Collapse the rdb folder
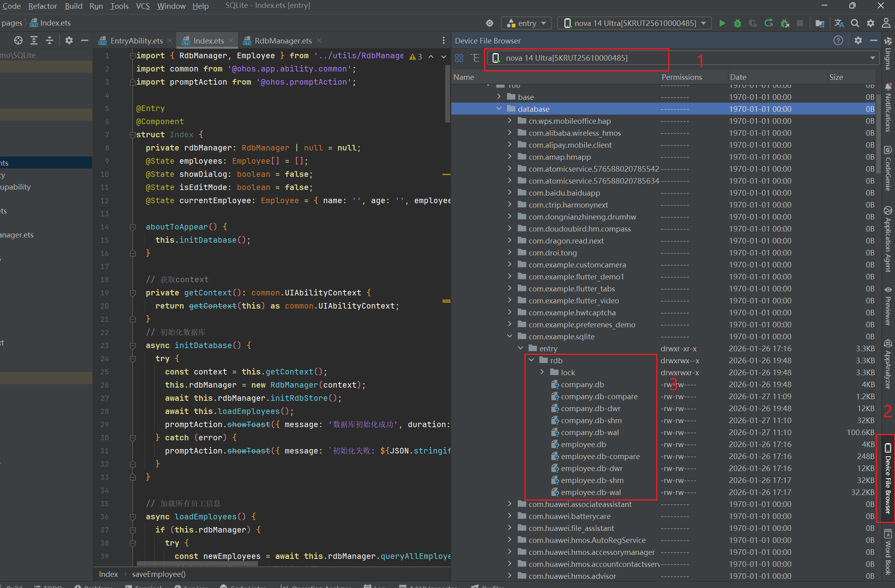This screenshot has width=895, height=588. pos(532,360)
